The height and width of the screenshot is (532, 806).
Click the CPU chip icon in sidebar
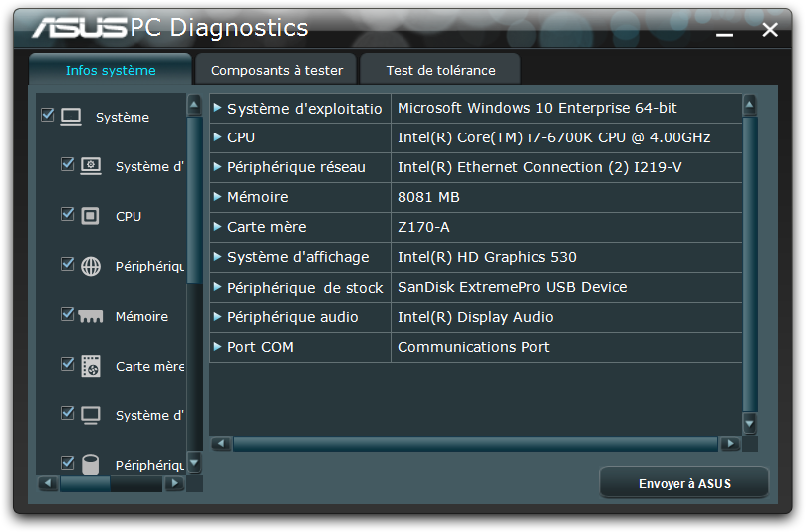click(91, 216)
